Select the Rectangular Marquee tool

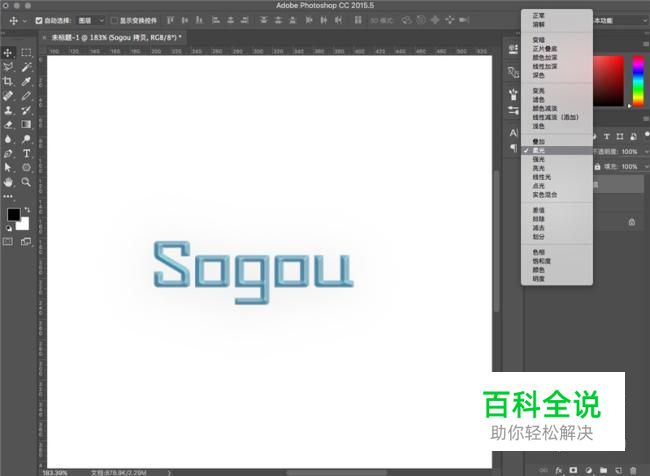point(26,53)
